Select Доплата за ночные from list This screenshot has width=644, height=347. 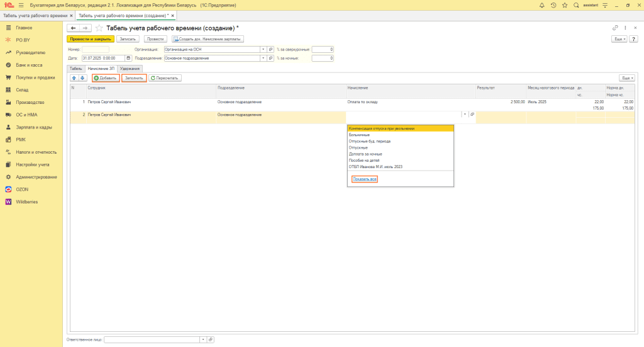pos(401,154)
